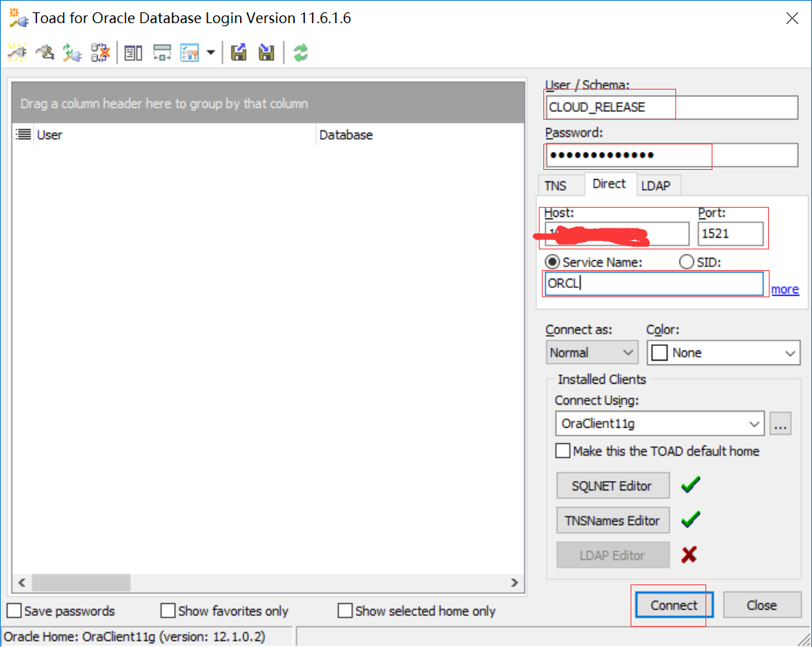
Task: Click the Database column header
Action: 420,134
